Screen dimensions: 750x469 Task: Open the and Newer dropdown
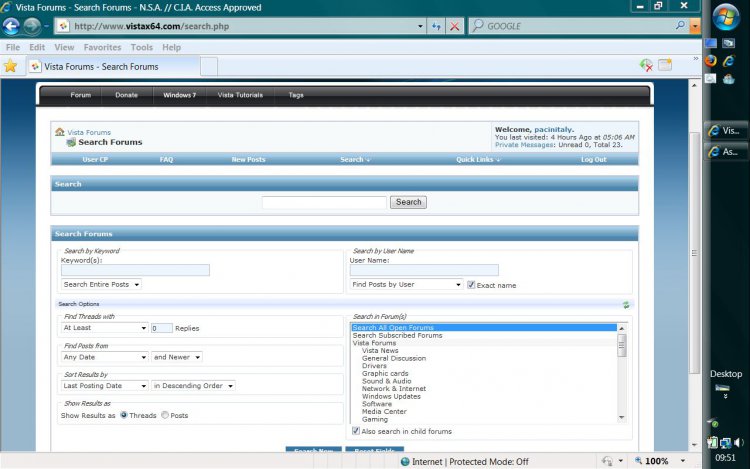tap(177, 357)
